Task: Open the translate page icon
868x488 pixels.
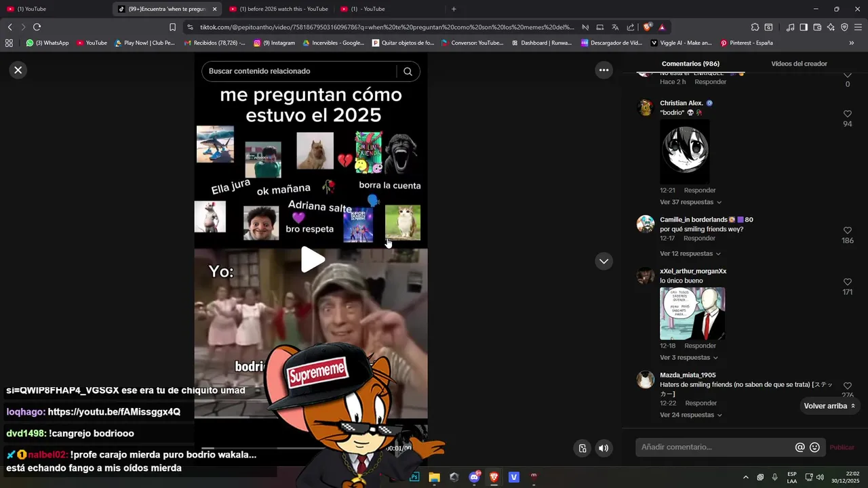Action: (615, 27)
